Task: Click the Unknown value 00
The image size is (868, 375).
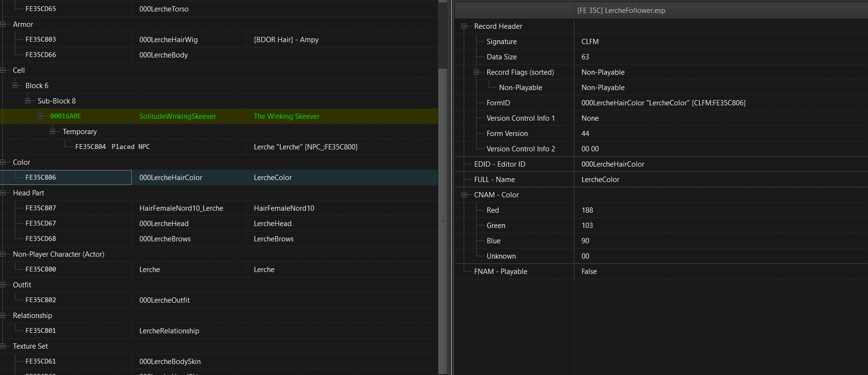Action: 585,256
